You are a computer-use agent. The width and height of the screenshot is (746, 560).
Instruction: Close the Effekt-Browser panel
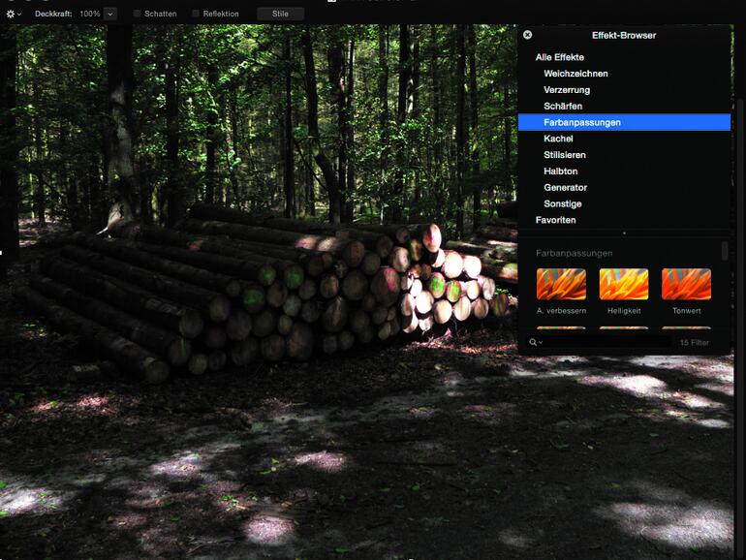[528, 35]
